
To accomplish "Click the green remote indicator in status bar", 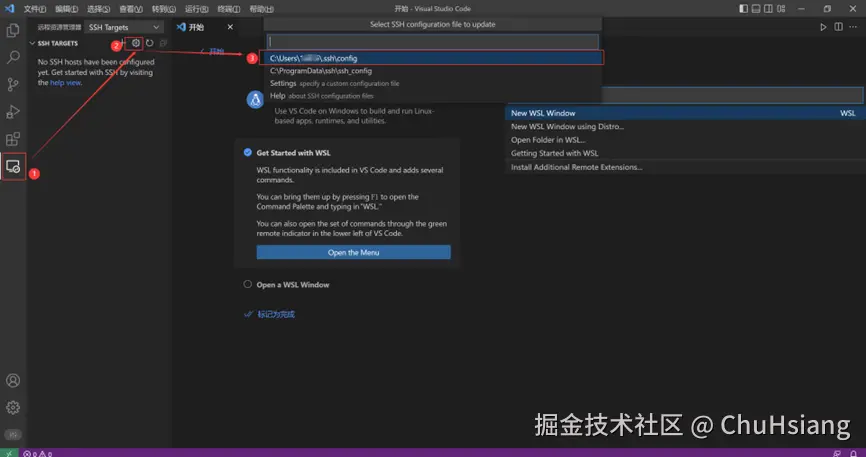I will pyautogui.click(x=9, y=453).
